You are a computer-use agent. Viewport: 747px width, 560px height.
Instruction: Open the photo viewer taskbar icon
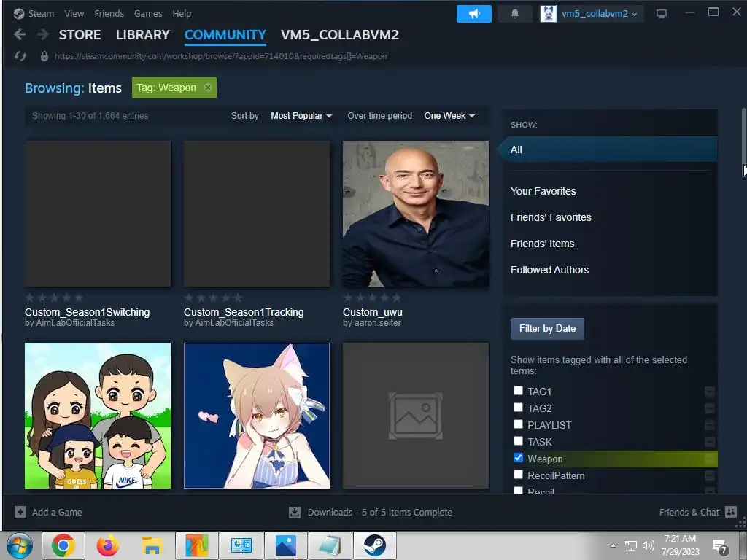click(x=286, y=545)
